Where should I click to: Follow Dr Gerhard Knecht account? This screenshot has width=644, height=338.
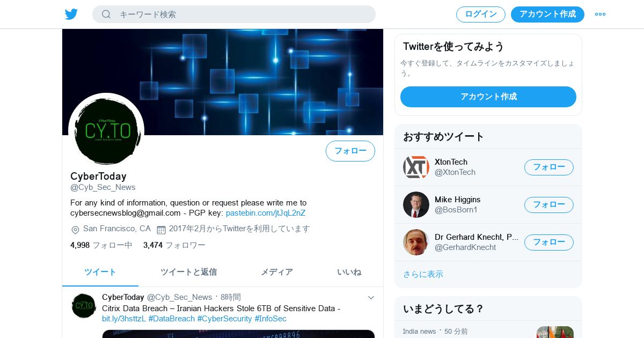[549, 242]
